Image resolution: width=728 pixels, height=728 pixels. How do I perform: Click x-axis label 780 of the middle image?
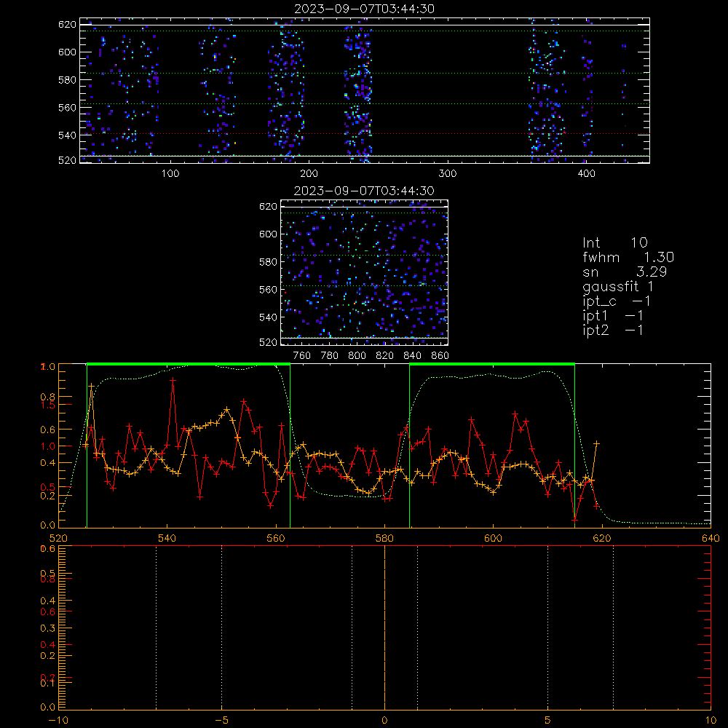tap(330, 356)
